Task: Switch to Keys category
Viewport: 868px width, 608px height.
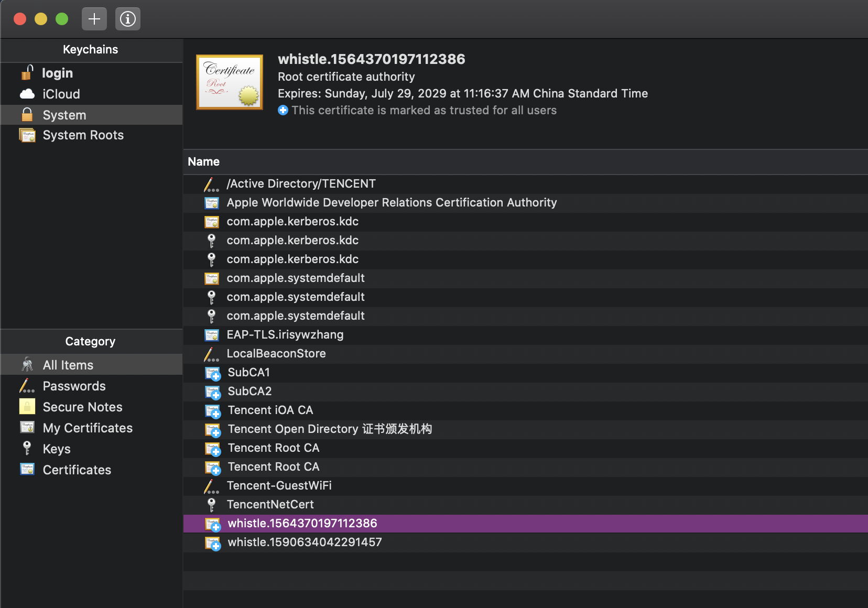Action: point(57,449)
